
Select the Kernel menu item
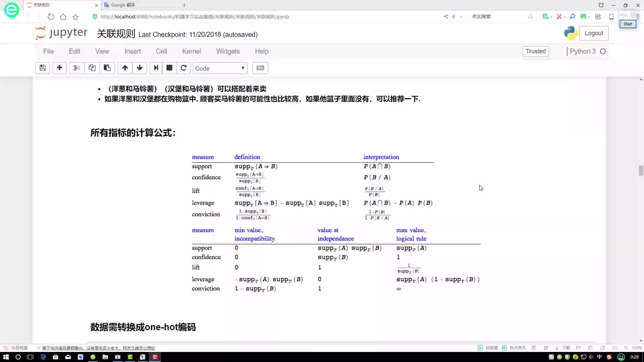pos(192,51)
